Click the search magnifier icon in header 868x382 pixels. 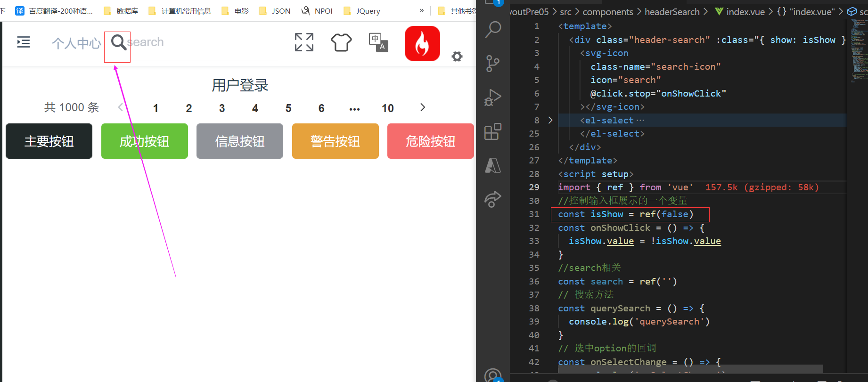118,42
